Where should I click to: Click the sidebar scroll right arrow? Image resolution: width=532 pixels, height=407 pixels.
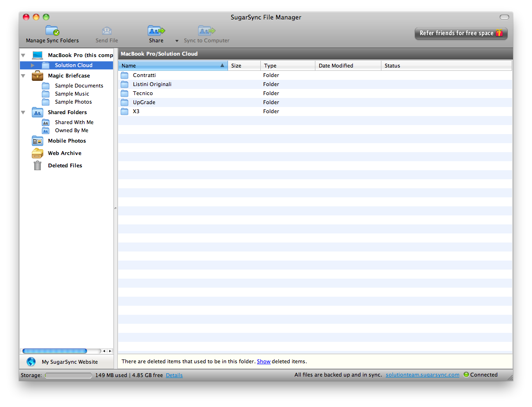110,351
